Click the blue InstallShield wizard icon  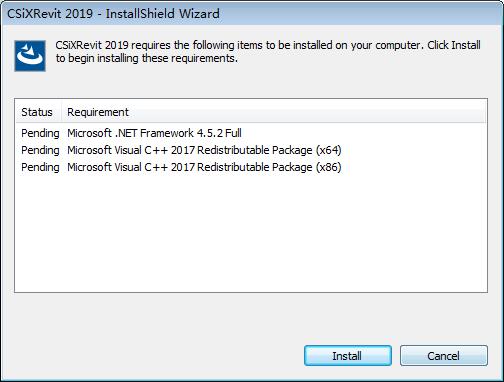pyautogui.click(x=30, y=56)
